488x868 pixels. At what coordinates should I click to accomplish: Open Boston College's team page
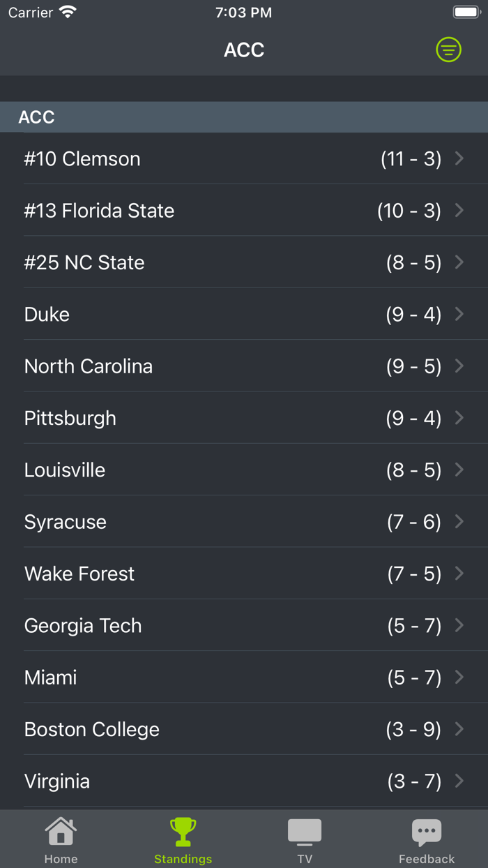coord(244,729)
